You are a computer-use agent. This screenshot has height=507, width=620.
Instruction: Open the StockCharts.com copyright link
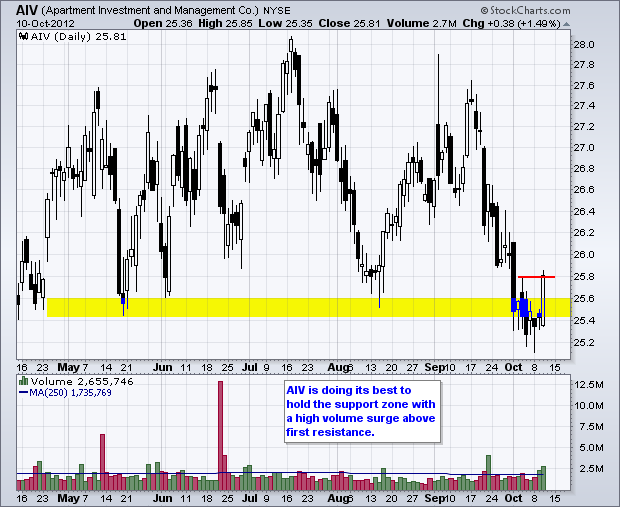525,10
